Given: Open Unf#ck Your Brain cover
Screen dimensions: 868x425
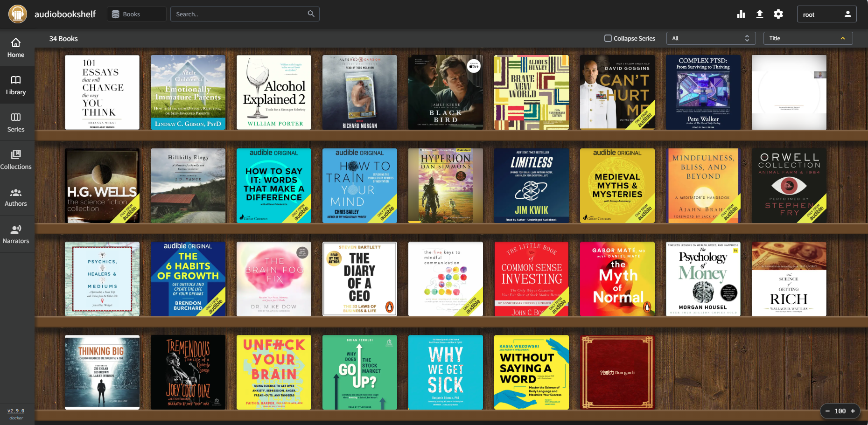Looking at the screenshot, I should [x=274, y=372].
